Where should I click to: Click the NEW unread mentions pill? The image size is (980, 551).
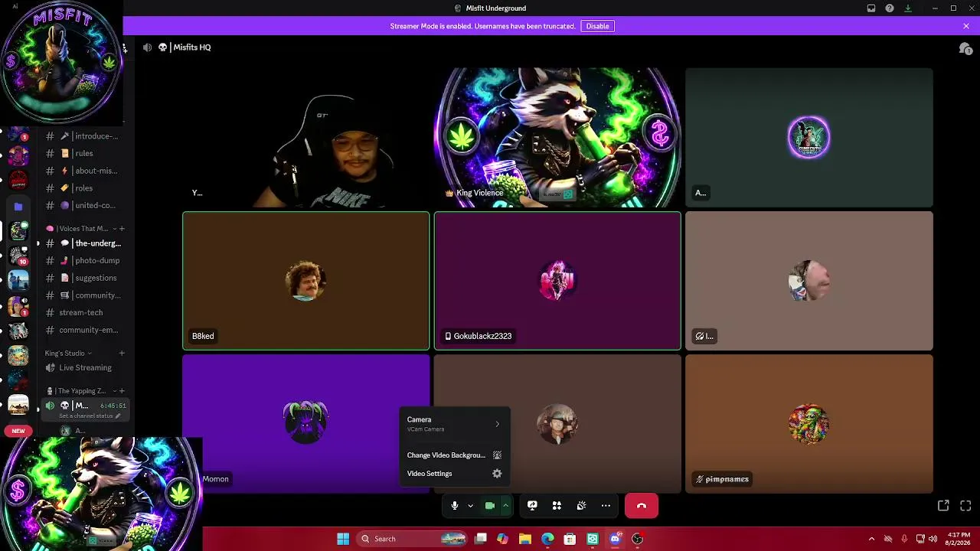pos(18,431)
